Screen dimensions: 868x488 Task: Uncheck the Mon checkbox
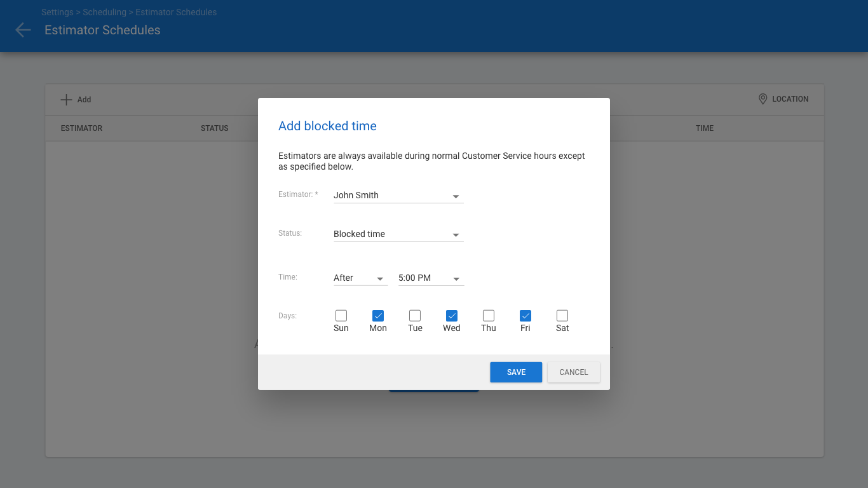tap(378, 315)
